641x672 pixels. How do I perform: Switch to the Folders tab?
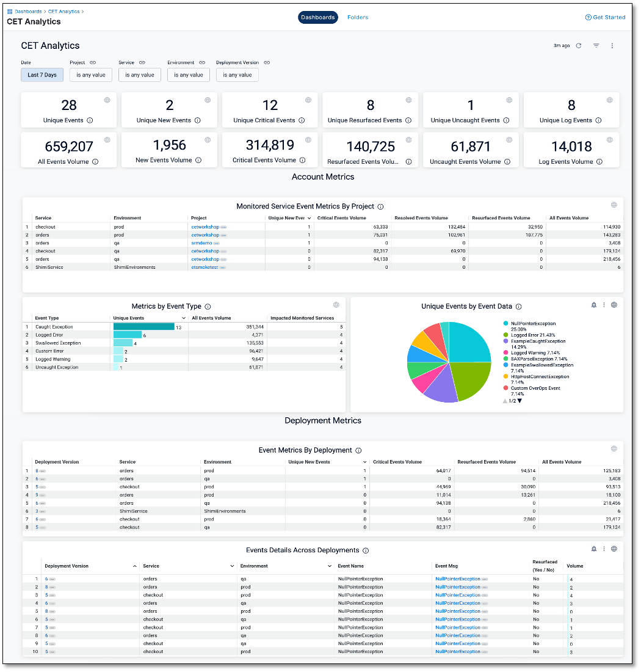pyautogui.click(x=358, y=17)
